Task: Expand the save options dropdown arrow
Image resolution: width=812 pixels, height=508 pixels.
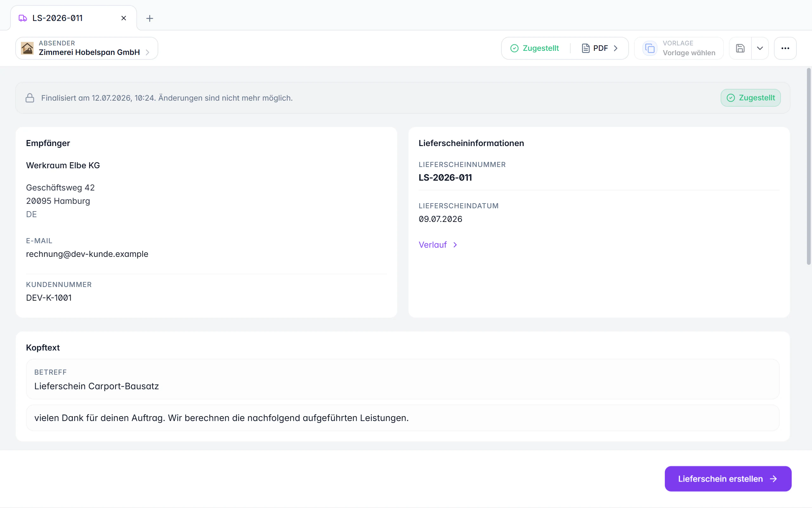Action: [760, 48]
